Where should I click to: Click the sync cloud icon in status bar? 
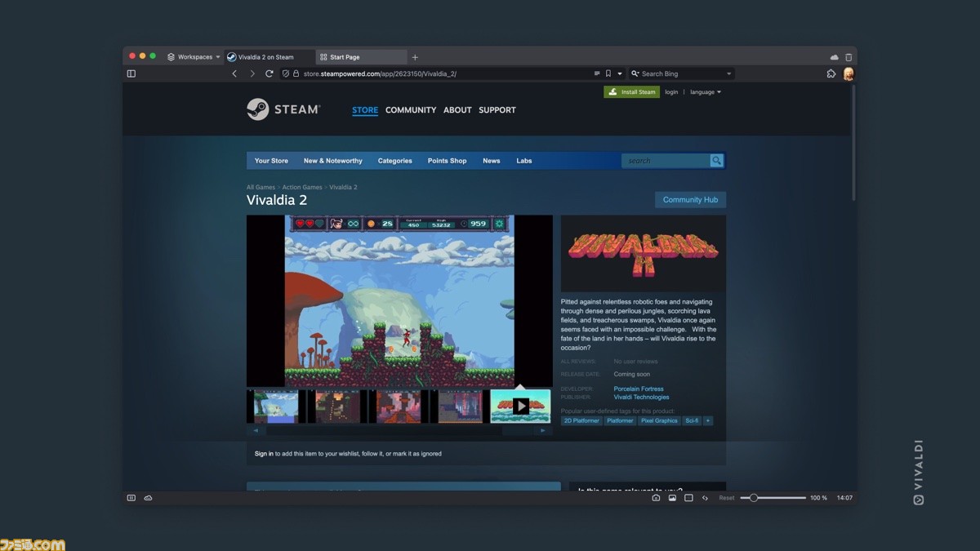pyautogui.click(x=148, y=498)
